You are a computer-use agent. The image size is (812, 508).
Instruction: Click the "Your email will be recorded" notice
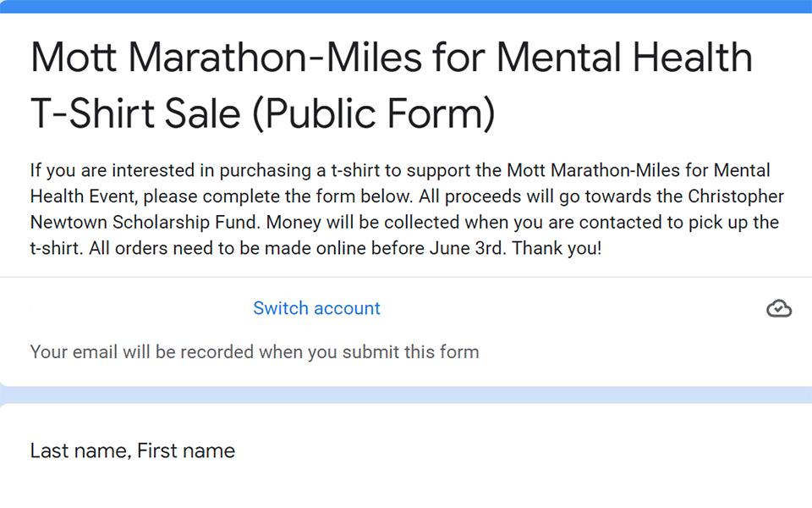(x=255, y=352)
